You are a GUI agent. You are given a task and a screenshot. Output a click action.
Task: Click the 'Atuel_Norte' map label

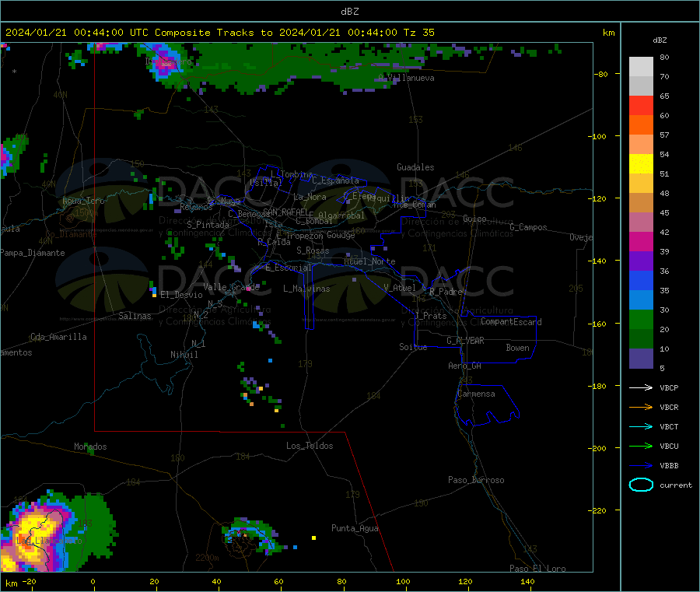[369, 261]
